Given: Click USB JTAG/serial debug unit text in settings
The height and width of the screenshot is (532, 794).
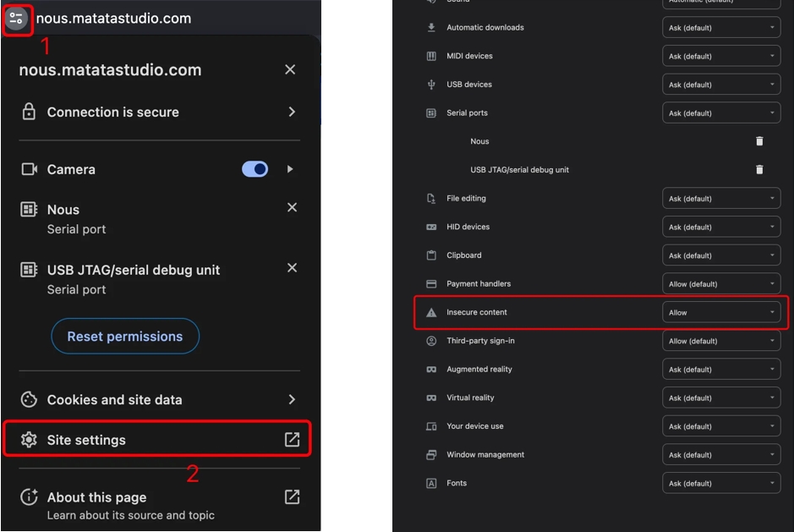Looking at the screenshot, I should (519, 170).
